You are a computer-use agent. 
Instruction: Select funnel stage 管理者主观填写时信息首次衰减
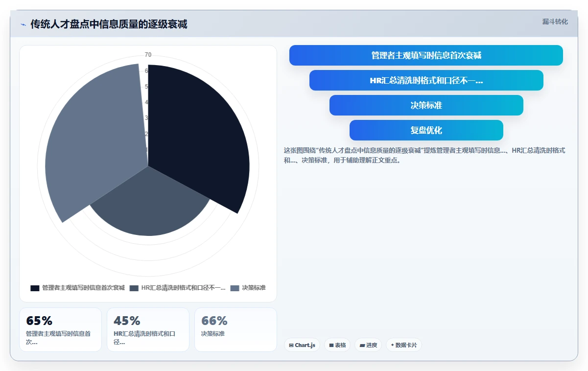point(426,55)
